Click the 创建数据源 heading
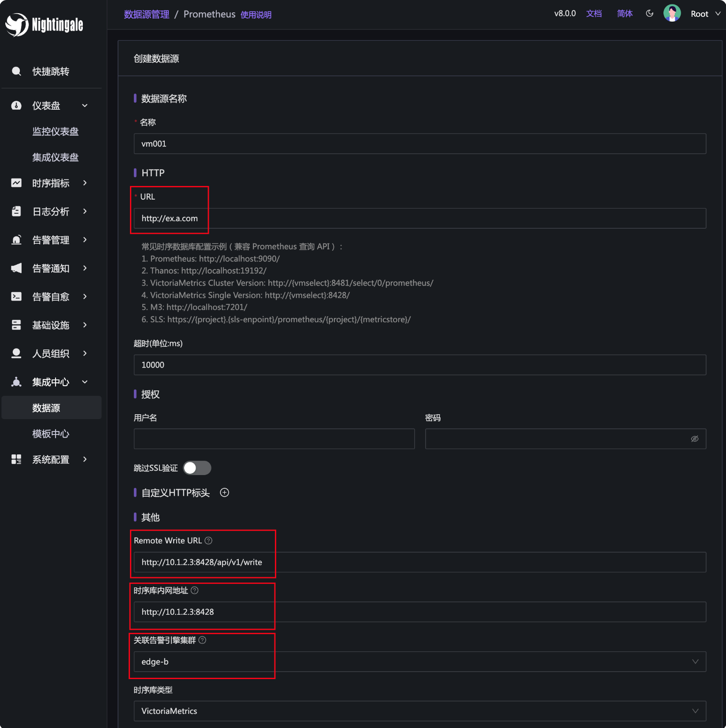Screen dimensions: 726x728 coord(156,59)
